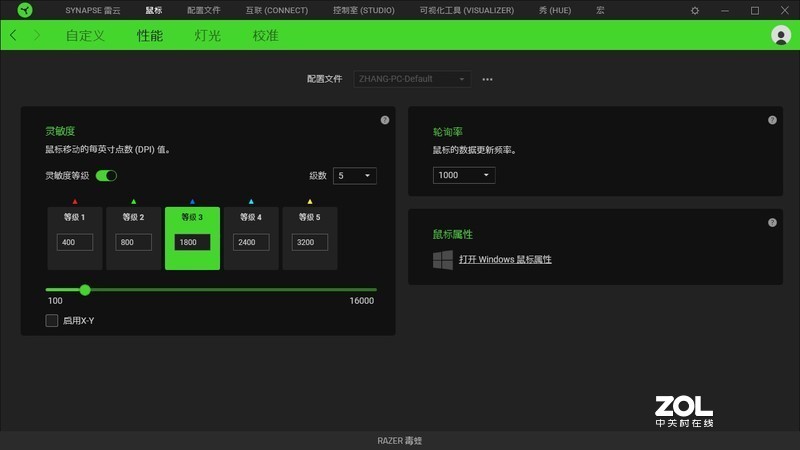Open the polling rate 1000 dropdown
Image resolution: width=800 pixels, height=450 pixels.
pyautogui.click(x=464, y=175)
